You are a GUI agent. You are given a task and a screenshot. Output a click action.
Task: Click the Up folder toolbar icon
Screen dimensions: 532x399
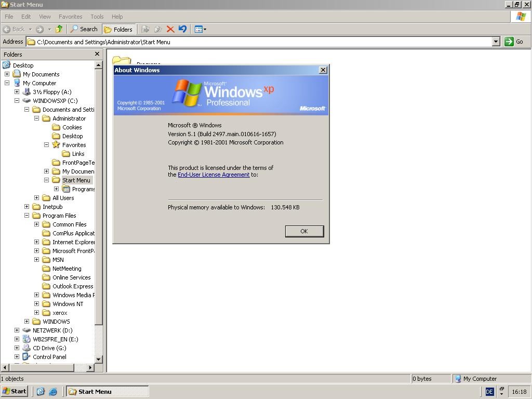[59, 29]
